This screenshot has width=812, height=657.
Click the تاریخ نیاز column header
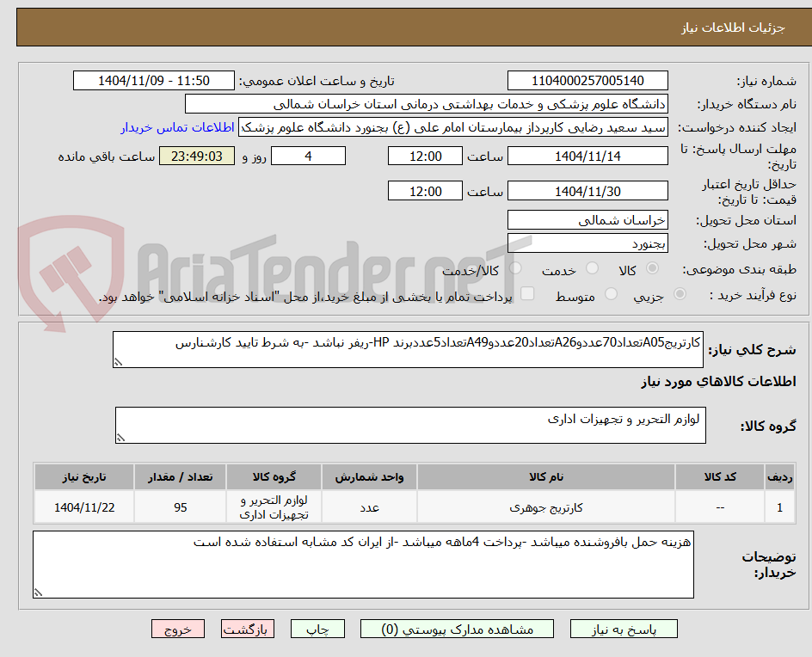click(84, 476)
